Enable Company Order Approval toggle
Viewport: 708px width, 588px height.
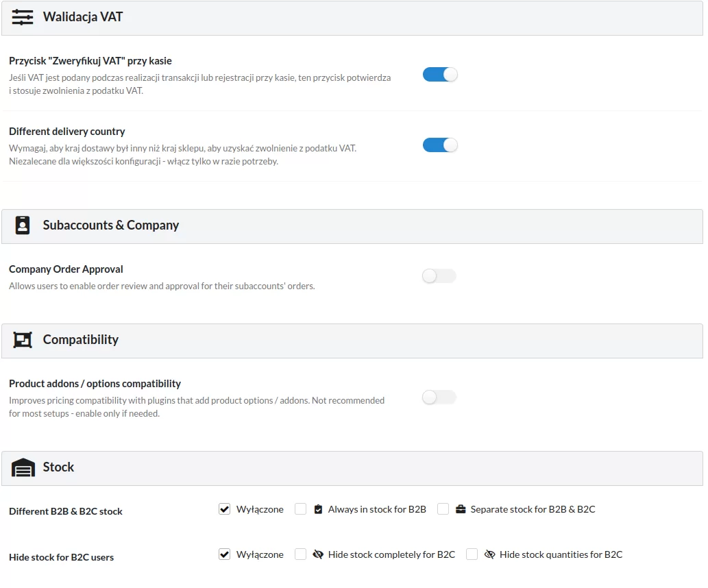(x=439, y=276)
